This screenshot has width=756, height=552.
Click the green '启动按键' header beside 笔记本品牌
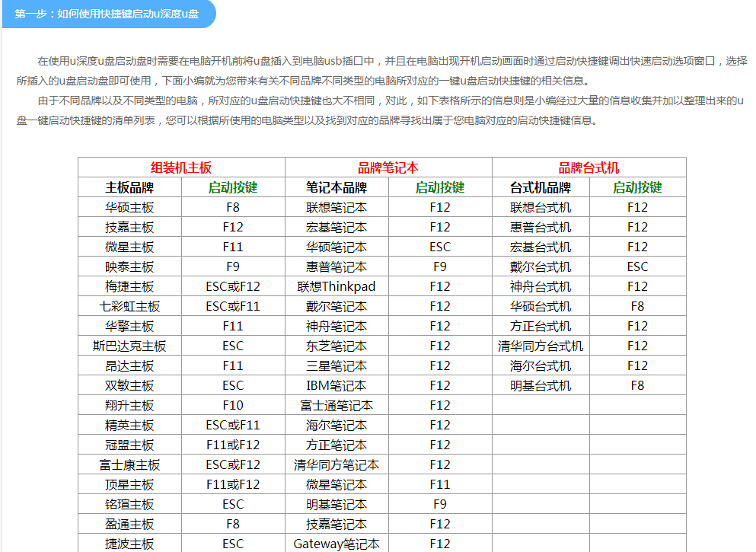(x=440, y=187)
